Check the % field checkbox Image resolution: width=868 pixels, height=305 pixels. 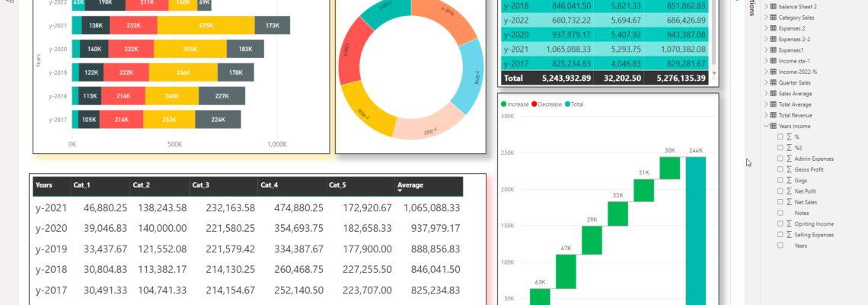tap(780, 137)
